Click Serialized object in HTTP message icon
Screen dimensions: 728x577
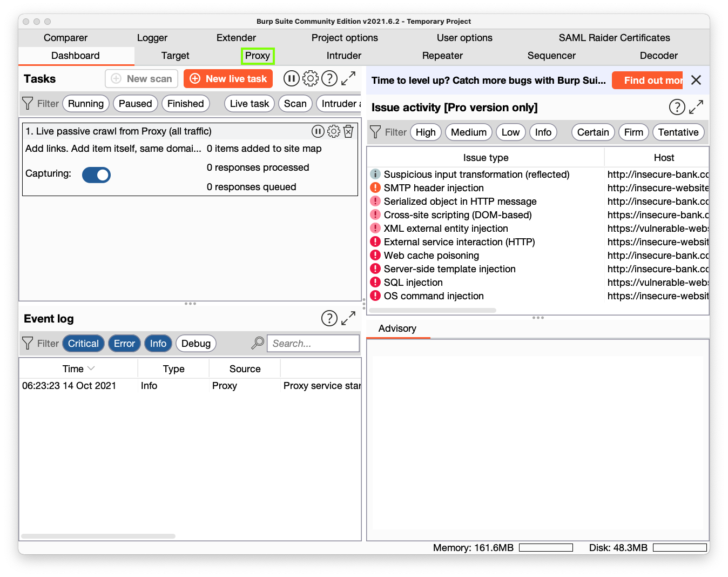click(x=375, y=201)
